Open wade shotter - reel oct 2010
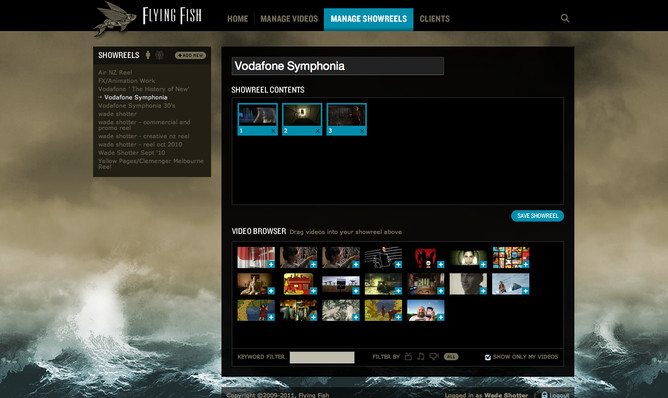Viewport: 668px width, 398px height. pos(140,144)
